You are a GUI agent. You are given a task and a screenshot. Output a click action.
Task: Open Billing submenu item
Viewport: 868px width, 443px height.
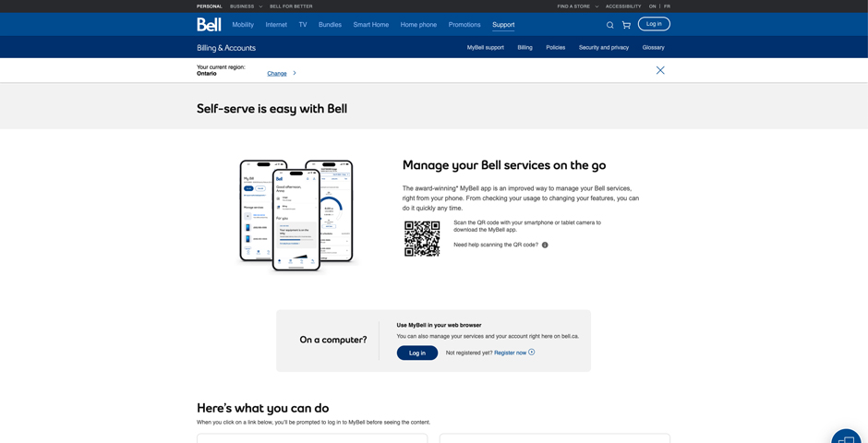click(x=524, y=48)
